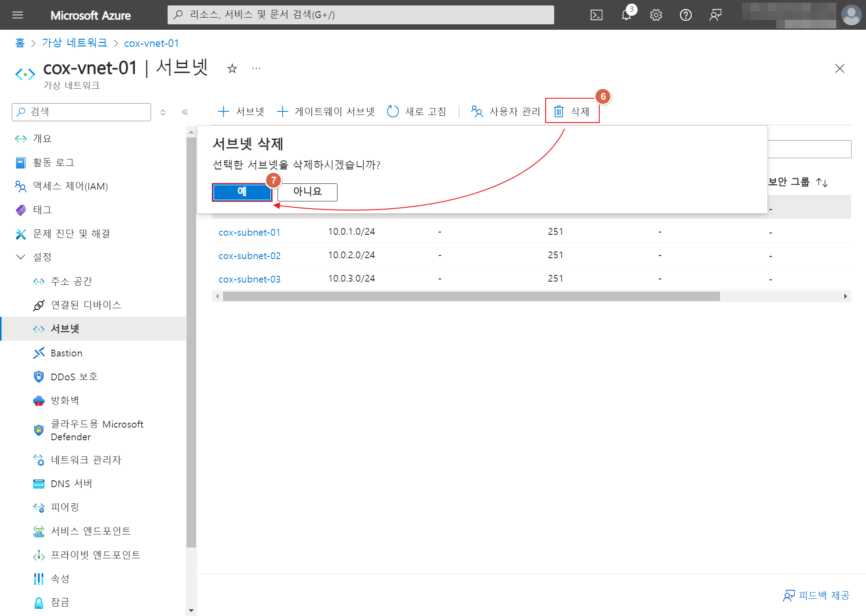Go to the 가상 네트워크 breadcrumb
866x616 pixels.
[74, 43]
